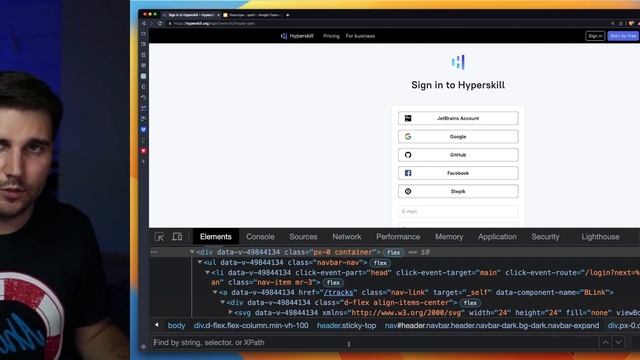The width and height of the screenshot is (640, 360).
Task: Click the Start for free button
Action: tap(623, 36)
